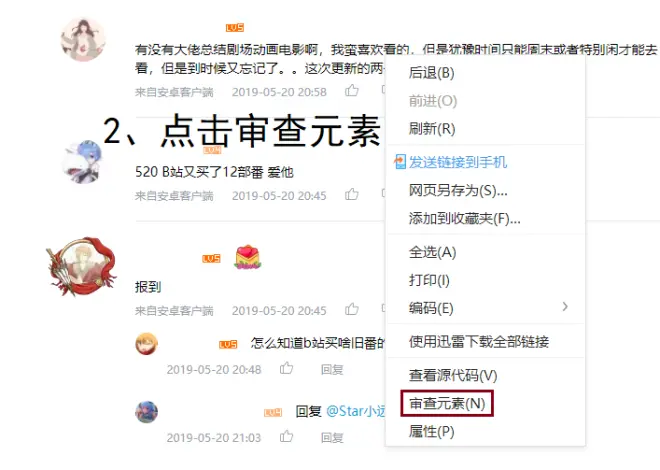The image size is (660, 470).
Task: Like the comment dated 2019-05-20 20:58
Action: pos(351,90)
